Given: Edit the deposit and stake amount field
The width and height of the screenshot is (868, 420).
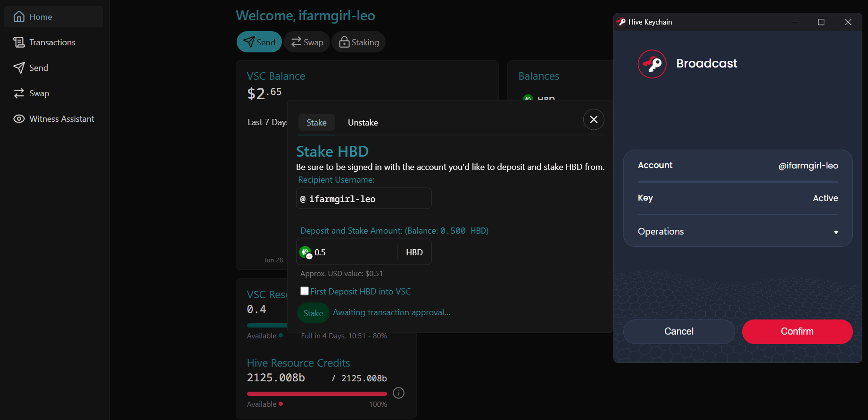Looking at the screenshot, I should tap(354, 252).
